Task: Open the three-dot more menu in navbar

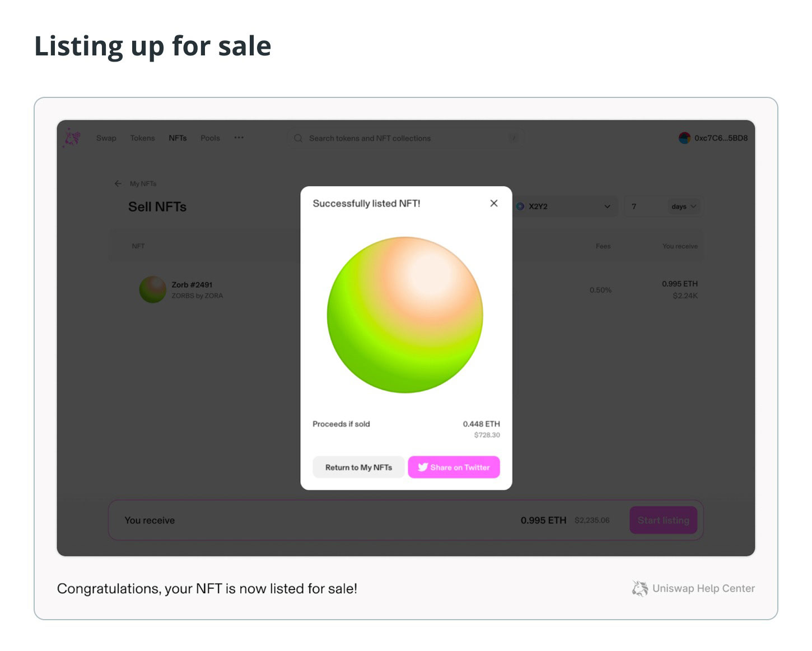Action: pos(239,138)
